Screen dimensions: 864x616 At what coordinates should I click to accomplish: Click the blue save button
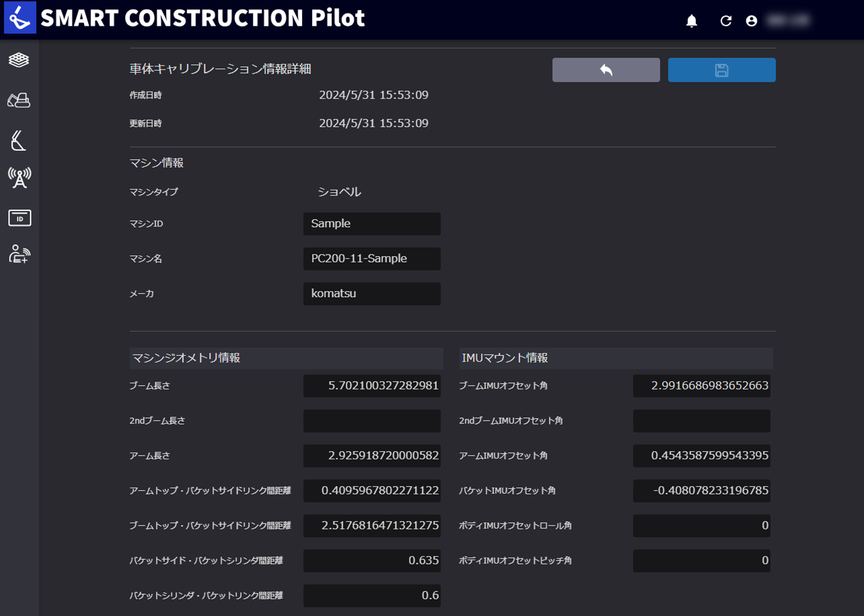(x=722, y=70)
